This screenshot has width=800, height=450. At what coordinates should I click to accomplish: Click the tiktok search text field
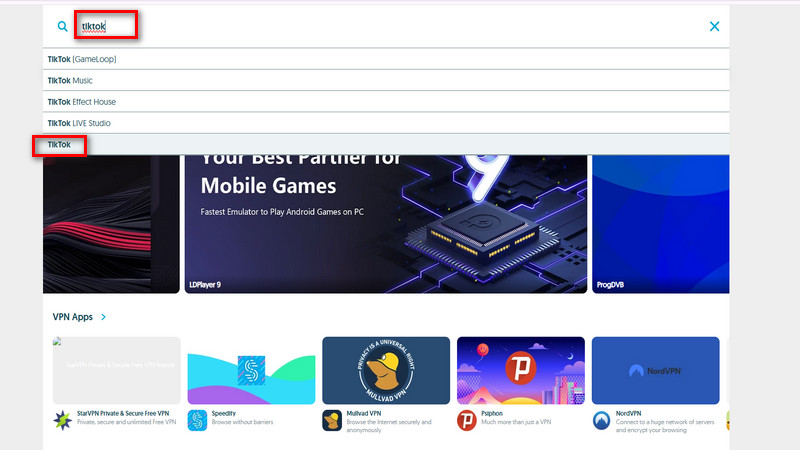(x=300, y=27)
